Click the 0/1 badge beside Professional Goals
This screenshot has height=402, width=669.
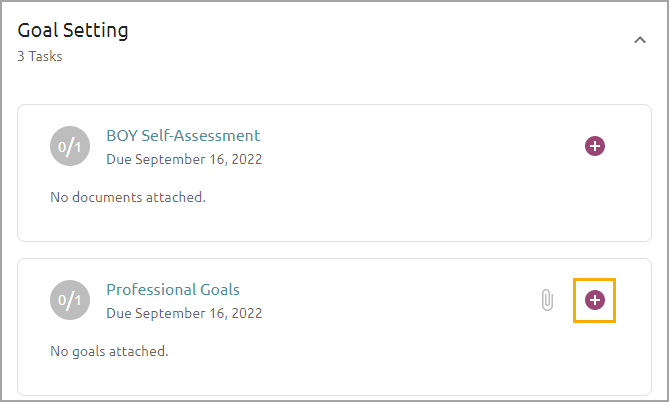[68, 300]
